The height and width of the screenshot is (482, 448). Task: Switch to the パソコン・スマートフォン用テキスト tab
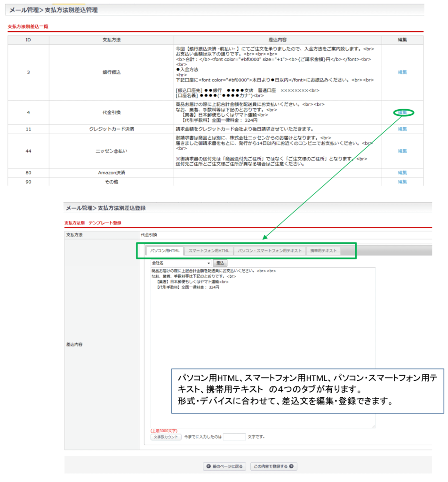click(270, 251)
